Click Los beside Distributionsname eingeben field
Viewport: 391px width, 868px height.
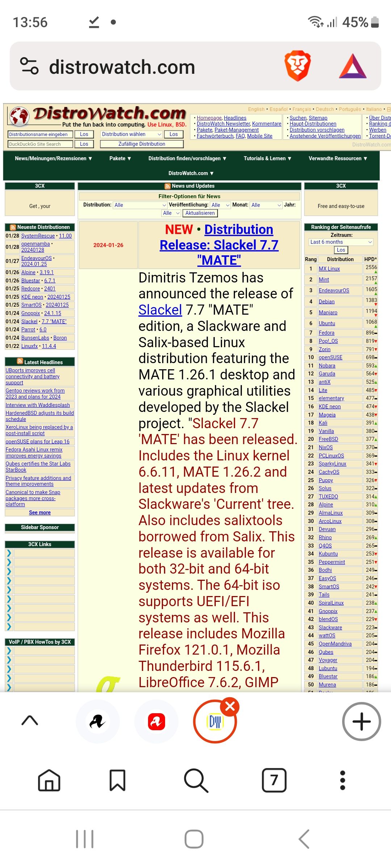[x=84, y=134]
